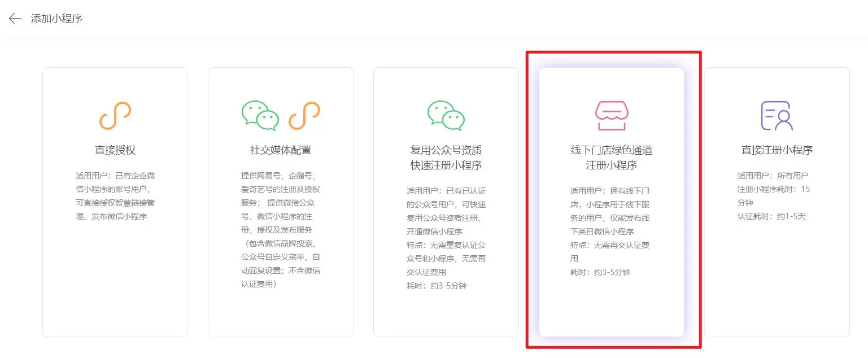Click the back arrow next to 添加小程序
This screenshot has width=868, height=358.
[x=15, y=19]
